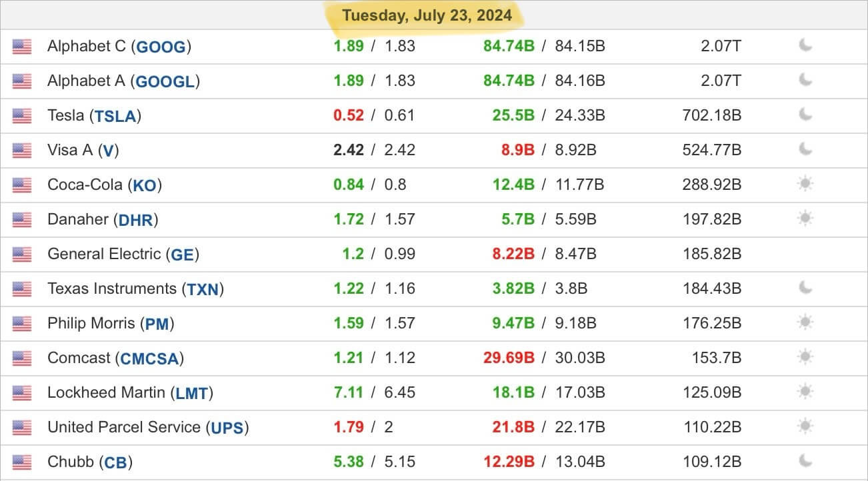Select Tesla's red EPS value 0.52

[x=349, y=115]
